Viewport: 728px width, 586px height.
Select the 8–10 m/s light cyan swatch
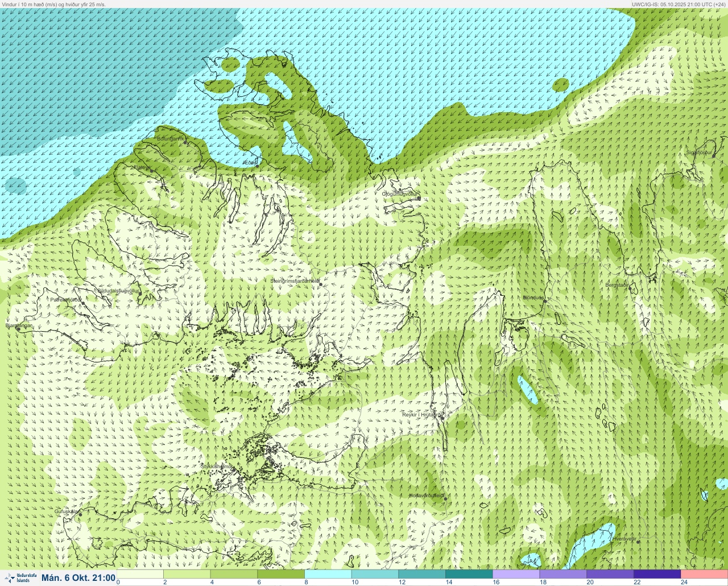tap(328, 574)
